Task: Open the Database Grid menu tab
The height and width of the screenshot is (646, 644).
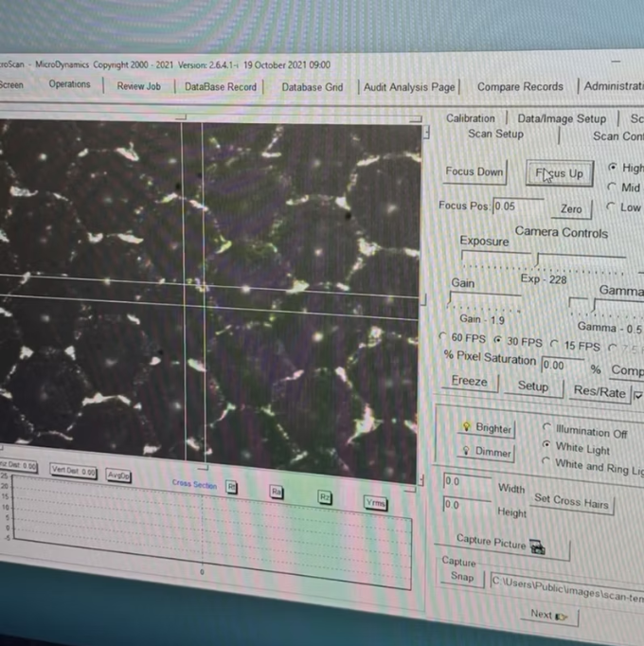Action: pos(312,87)
